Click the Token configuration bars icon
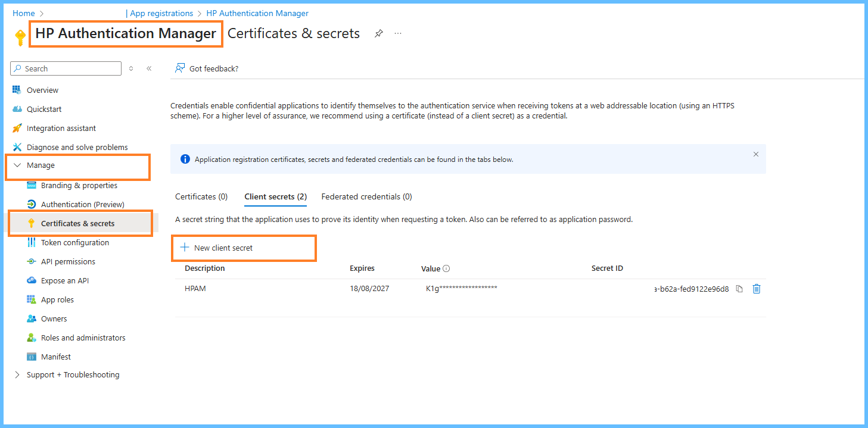Viewport: 868px width, 428px height. coord(31,242)
